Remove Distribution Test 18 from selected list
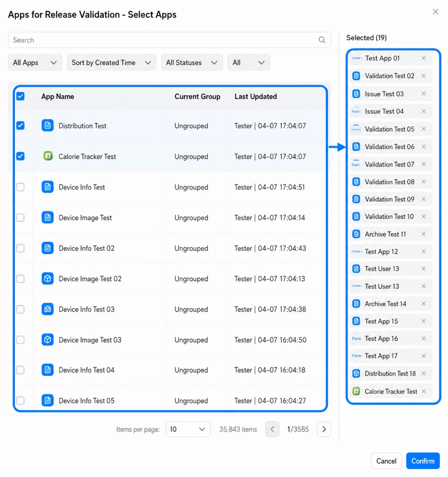The height and width of the screenshot is (477, 448). click(x=423, y=373)
